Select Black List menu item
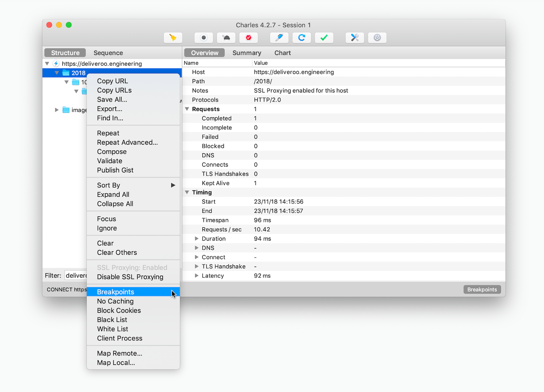Image resolution: width=544 pixels, height=392 pixels. coord(133,320)
